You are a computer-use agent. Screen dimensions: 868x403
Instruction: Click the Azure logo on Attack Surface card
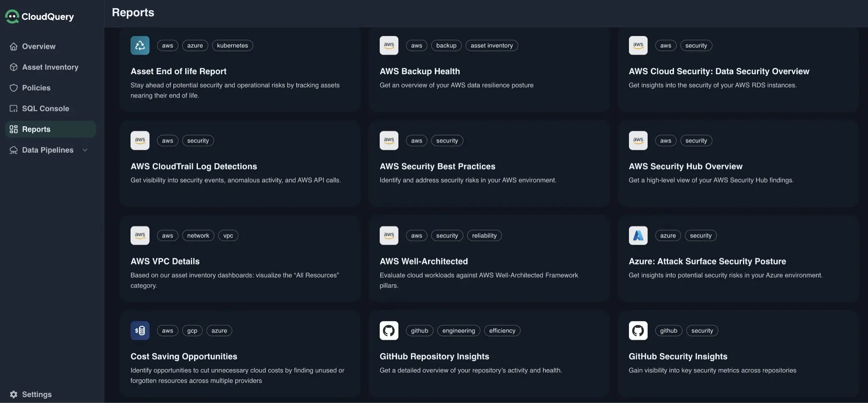click(x=638, y=235)
